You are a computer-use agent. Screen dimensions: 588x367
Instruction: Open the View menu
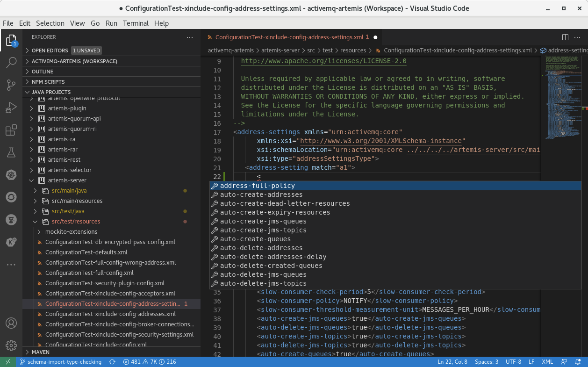(x=78, y=23)
